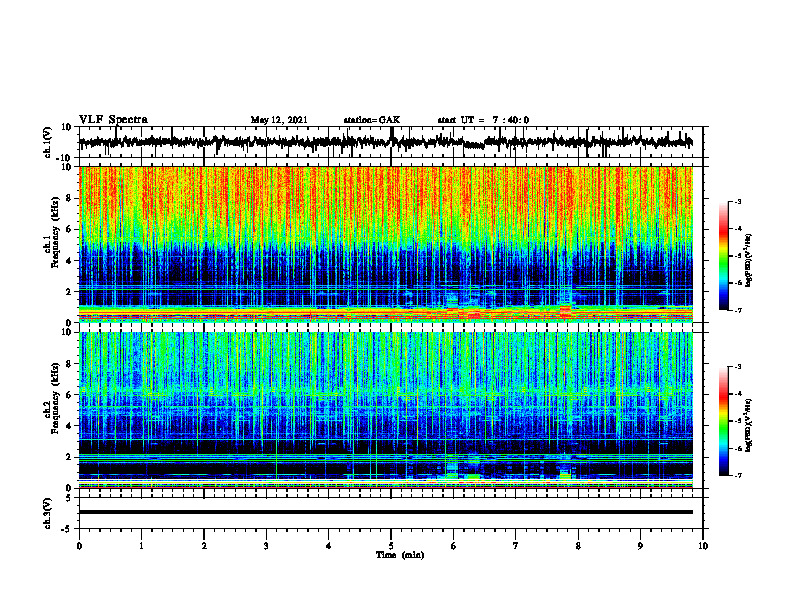
Task: Click time axis tick label "9"
Action: tap(640, 546)
